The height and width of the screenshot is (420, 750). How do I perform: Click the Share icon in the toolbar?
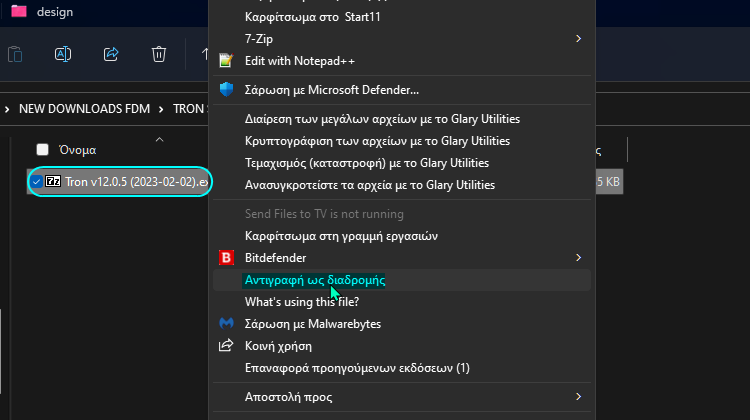pyautogui.click(x=111, y=54)
